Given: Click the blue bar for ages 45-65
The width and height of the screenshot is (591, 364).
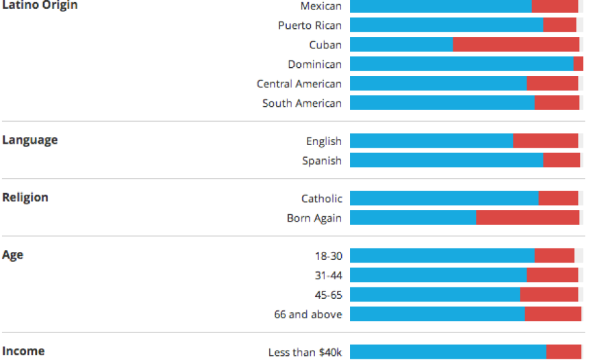Looking at the screenshot, I should [435, 295].
